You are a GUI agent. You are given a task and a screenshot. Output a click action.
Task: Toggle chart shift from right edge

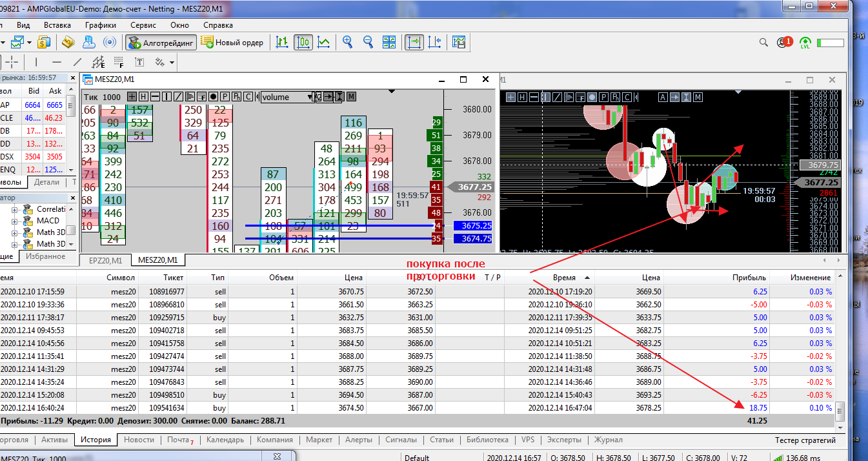pyautogui.click(x=434, y=42)
